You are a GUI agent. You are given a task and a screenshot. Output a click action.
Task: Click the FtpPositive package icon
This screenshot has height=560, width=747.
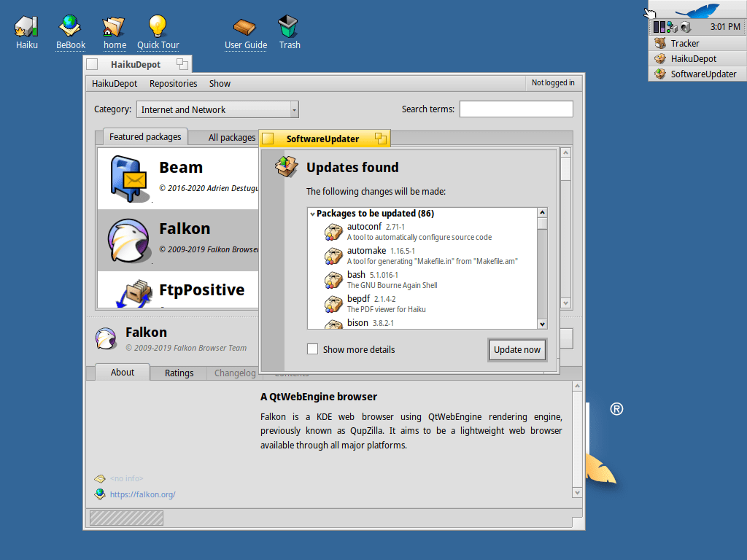[x=134, y=293]
